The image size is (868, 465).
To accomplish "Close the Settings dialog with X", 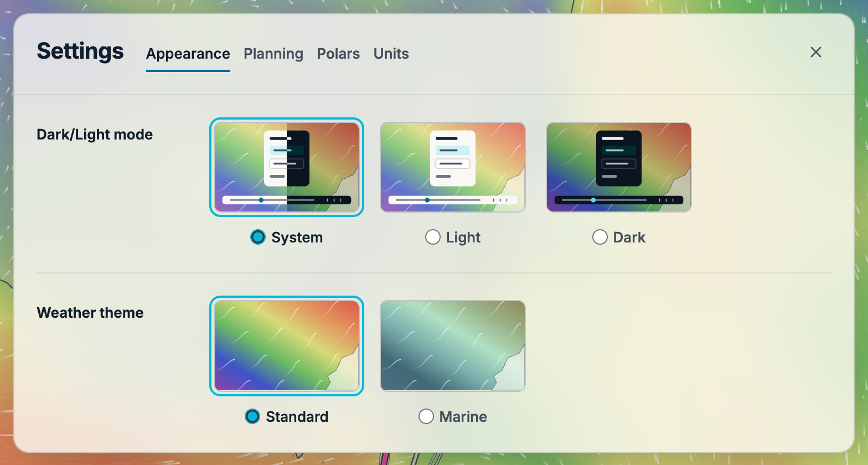I will (815, 52).
